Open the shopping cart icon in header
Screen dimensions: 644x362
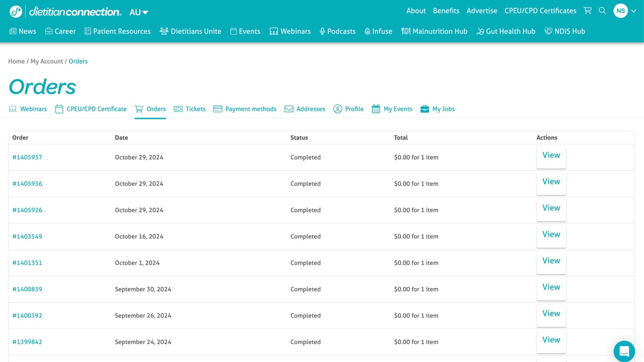587,11
